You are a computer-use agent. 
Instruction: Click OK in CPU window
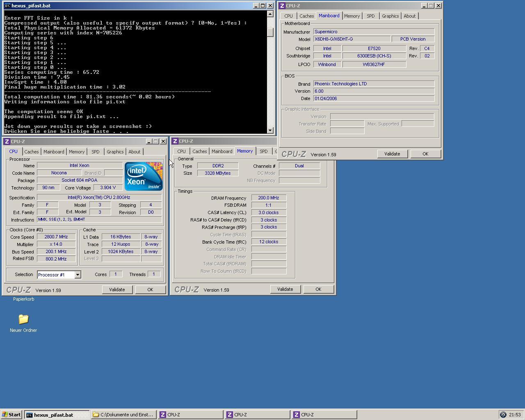pos(150,290)
